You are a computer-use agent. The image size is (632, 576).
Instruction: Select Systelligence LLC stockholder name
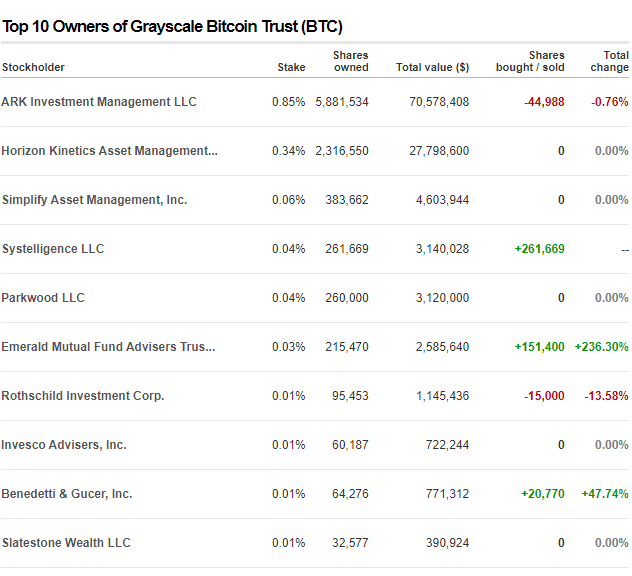(x=53, y=249)
